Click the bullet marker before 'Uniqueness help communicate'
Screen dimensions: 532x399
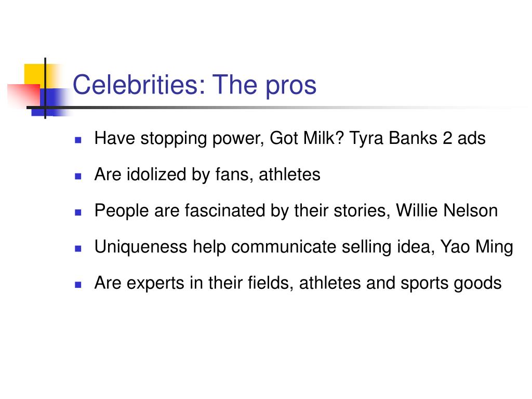click(78, 248)
